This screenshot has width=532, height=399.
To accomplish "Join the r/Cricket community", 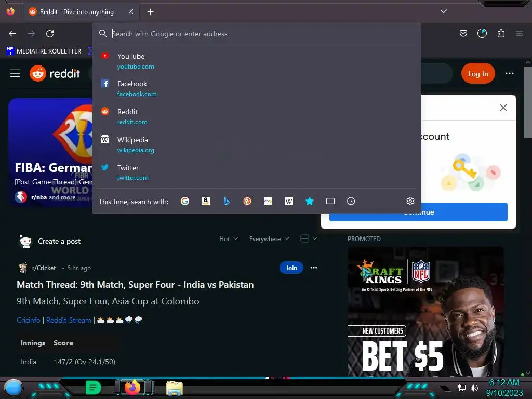I will (x=291, y=268).
